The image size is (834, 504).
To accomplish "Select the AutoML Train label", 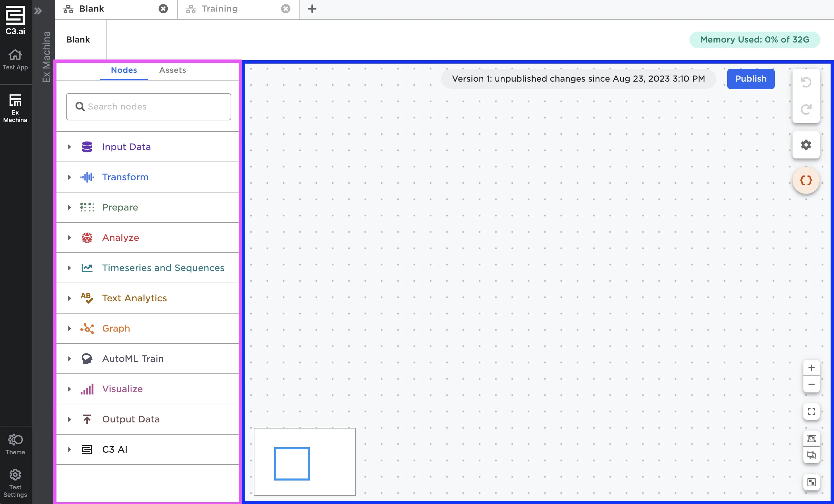I will (133, 359).
